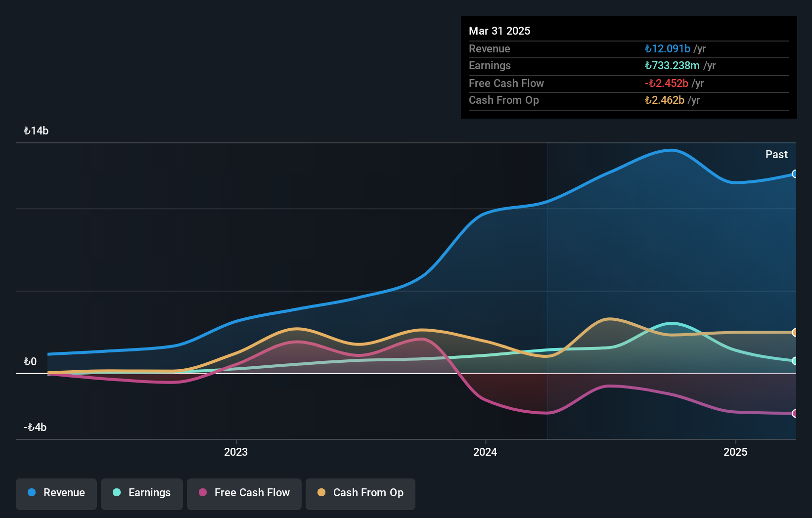812x518 pixels.
Task: Click the Revenue row label in tooltip
Action: point(490,49)
